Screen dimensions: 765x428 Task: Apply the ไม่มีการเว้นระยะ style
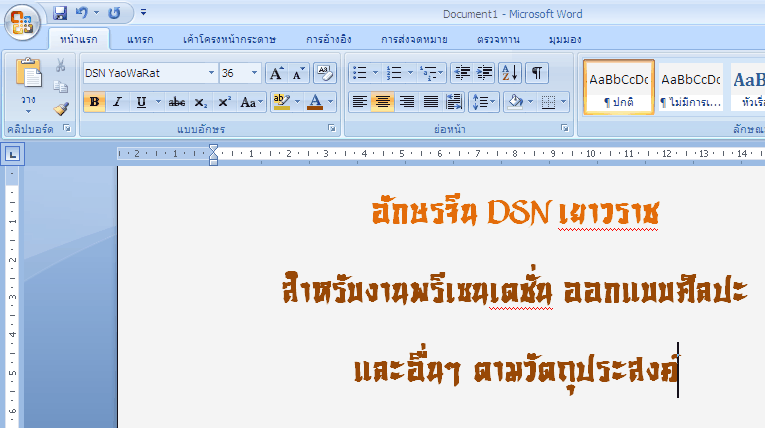pyautogui.click(x=690, y=87)
